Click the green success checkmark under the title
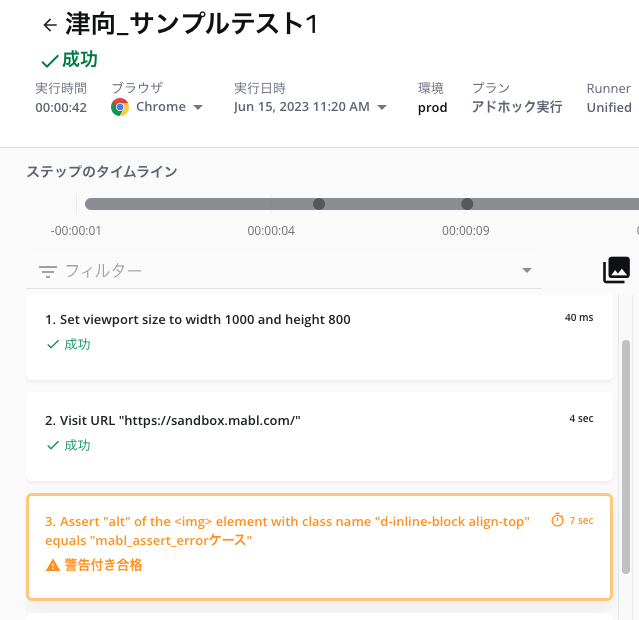 (x=50, y=61)
